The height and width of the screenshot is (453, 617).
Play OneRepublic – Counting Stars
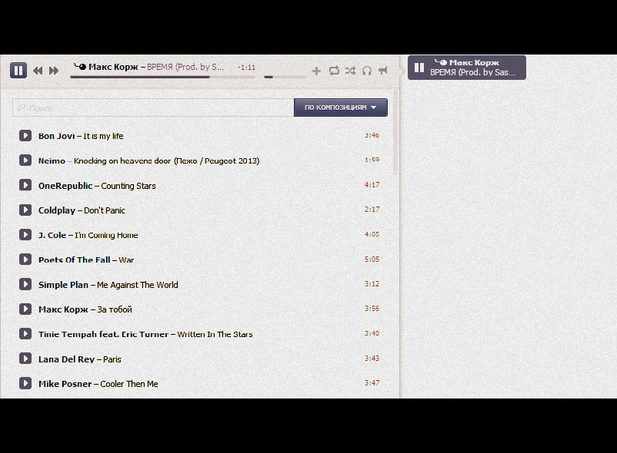pos(25,185)
